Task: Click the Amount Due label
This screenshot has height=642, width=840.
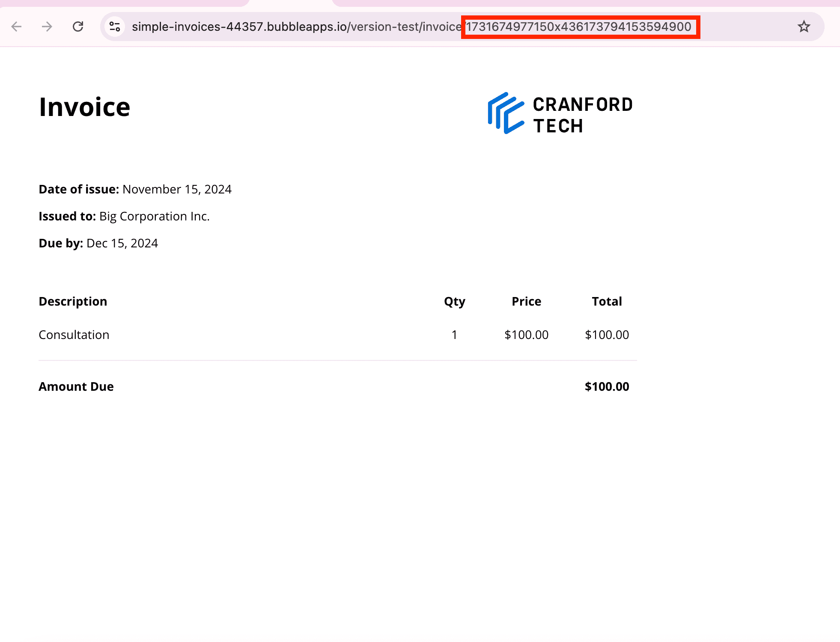Action: coord(76,386)
